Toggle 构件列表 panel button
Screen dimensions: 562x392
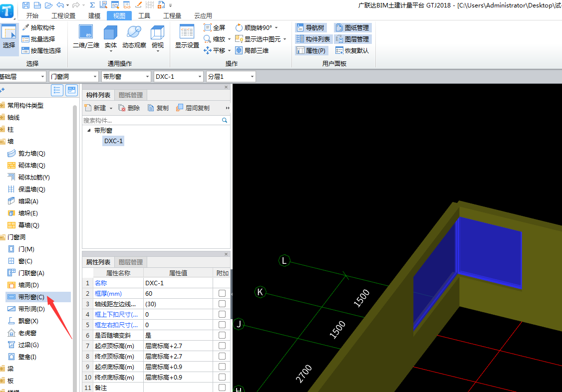click(313, 39)
